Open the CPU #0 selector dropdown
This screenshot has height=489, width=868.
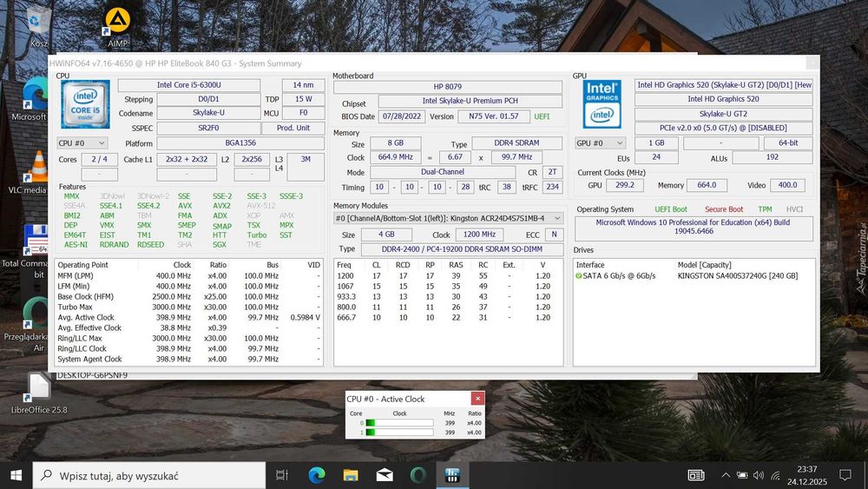[x=82, y=143]
